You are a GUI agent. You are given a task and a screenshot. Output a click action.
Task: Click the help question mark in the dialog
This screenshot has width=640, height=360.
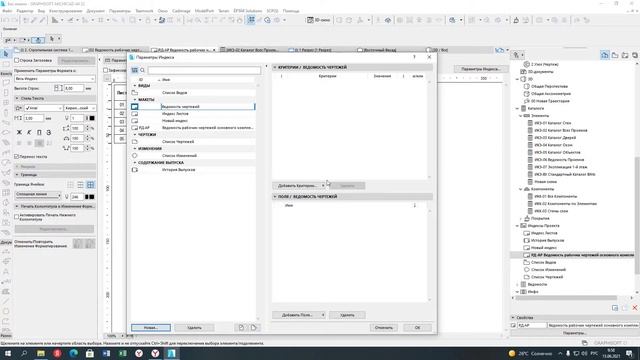point(414,57)
